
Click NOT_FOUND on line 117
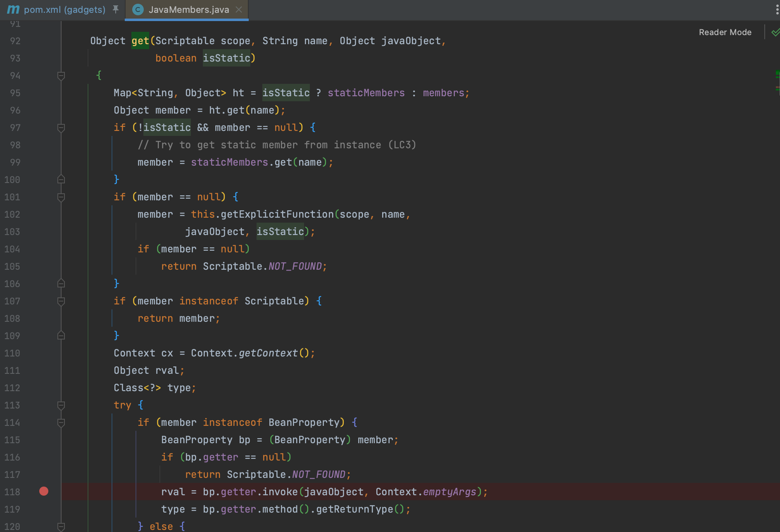pyautogui.click(x=319, y=475)
